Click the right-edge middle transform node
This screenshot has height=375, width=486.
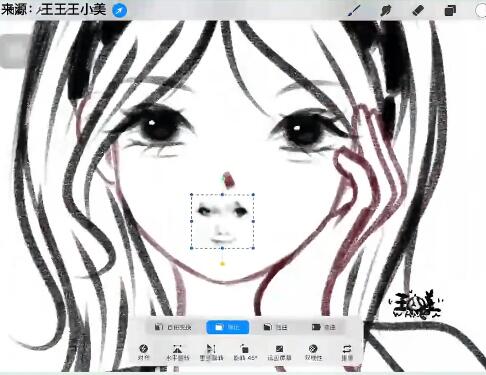[x=254, y=221]
